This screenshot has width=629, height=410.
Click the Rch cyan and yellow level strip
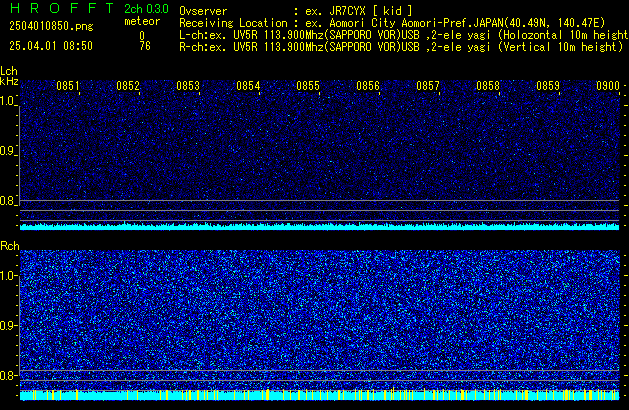click(319, 395)
